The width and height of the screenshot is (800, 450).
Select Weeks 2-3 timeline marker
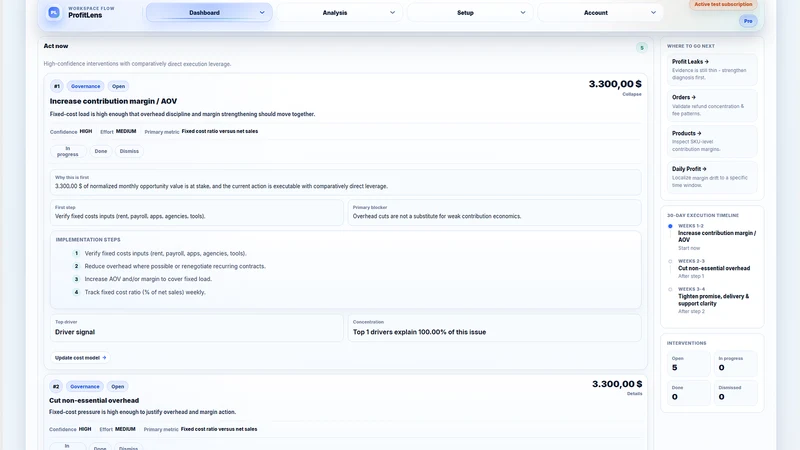pos(670,261)
